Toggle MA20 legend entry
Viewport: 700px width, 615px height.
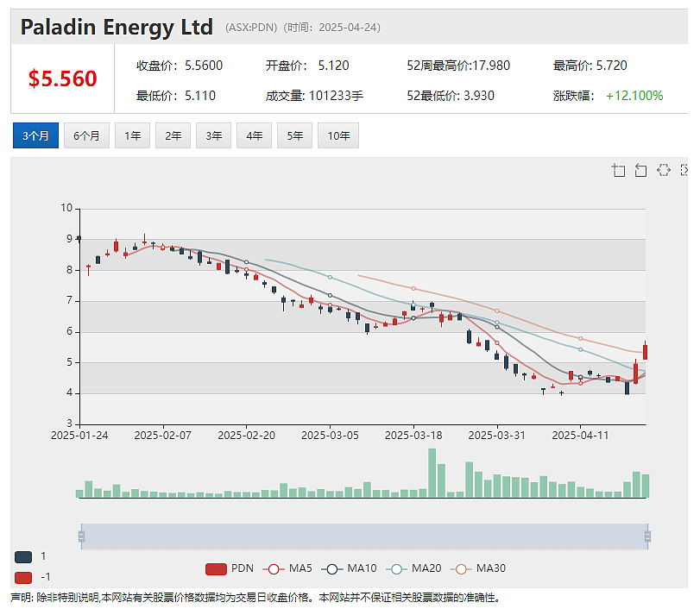[x=413, y=568]
